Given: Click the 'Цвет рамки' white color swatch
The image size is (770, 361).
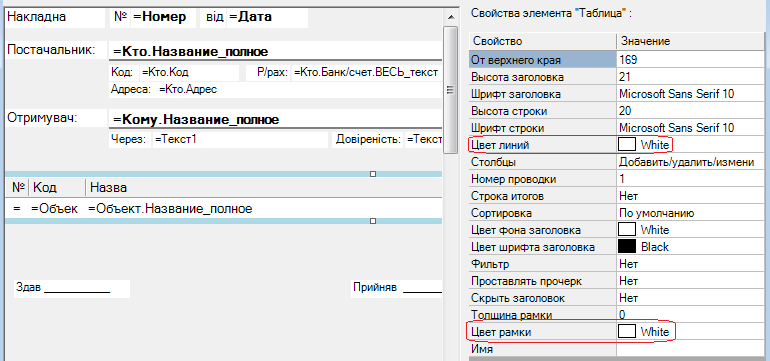Looking at the screenshot, I should tap(627, 331).
